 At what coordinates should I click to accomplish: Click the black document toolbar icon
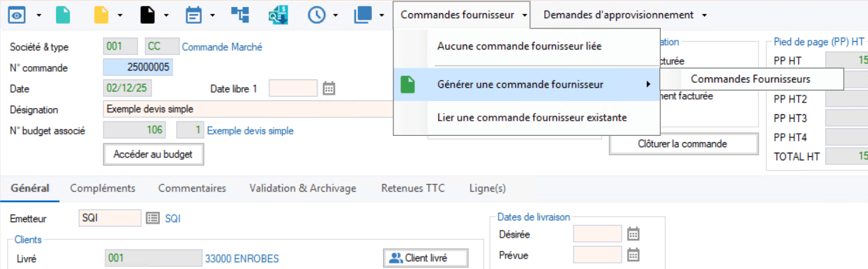pos(147,14)
